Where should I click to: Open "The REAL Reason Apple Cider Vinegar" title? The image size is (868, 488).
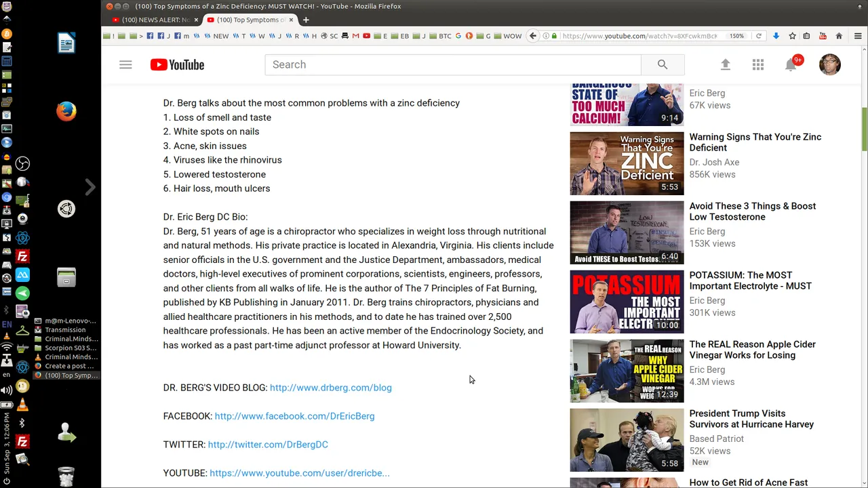pos(753,350)
